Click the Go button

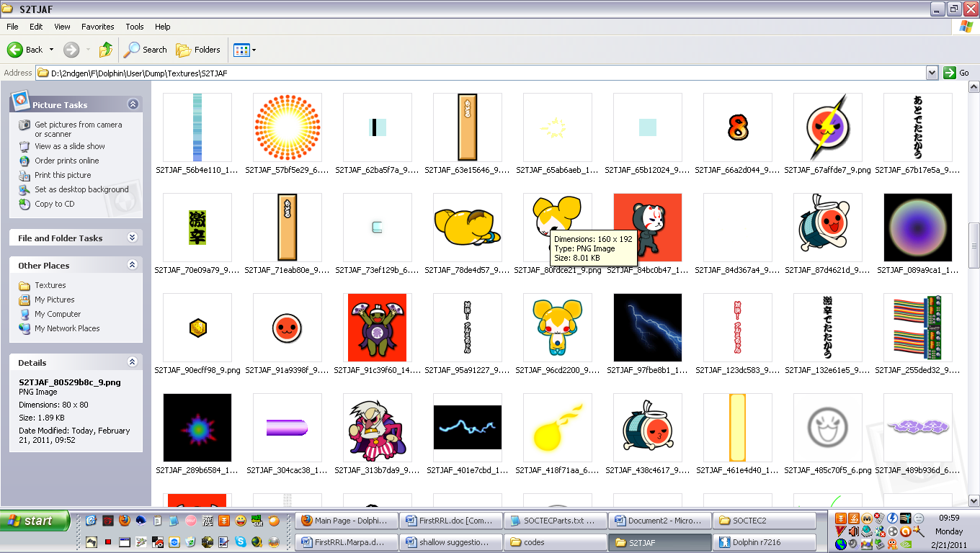pos(957,73)
